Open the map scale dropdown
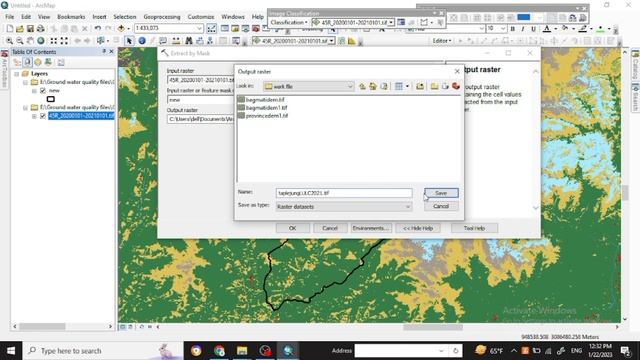 click(x=200, y=28)
